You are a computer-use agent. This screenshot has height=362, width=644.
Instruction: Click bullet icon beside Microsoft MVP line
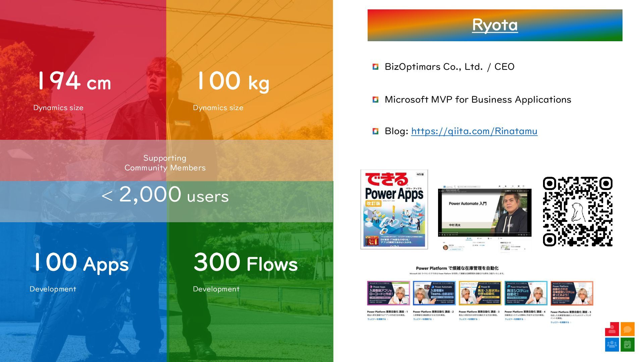click(375, 100)
